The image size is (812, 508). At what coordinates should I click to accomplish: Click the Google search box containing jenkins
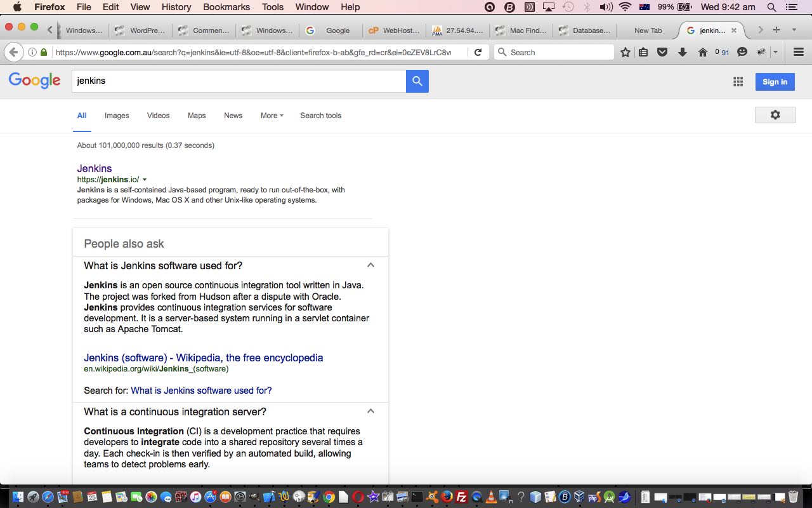coord(239,81)
